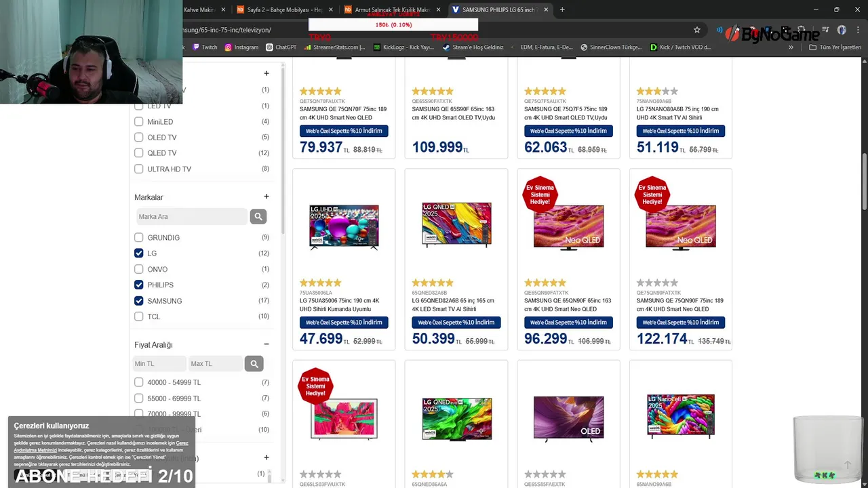
Task: Expand the top filter section plus icon
Action: pos(267,73)
